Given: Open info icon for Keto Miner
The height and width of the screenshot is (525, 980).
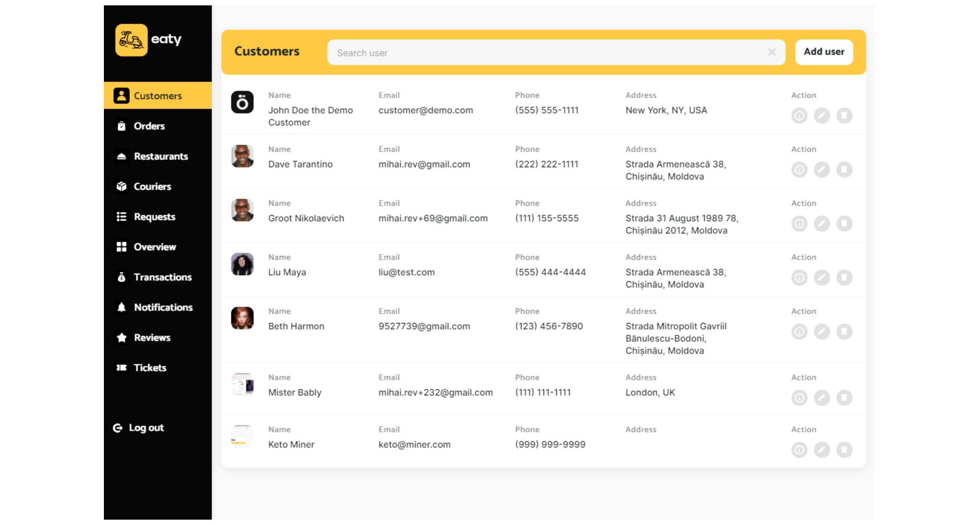Looking at the screenshot, I should [799, 450].
